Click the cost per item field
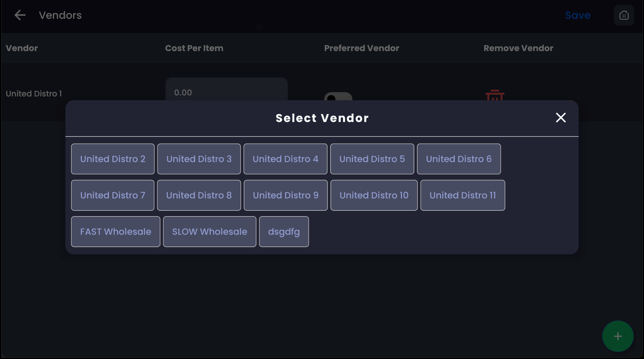 coord(226,90)
